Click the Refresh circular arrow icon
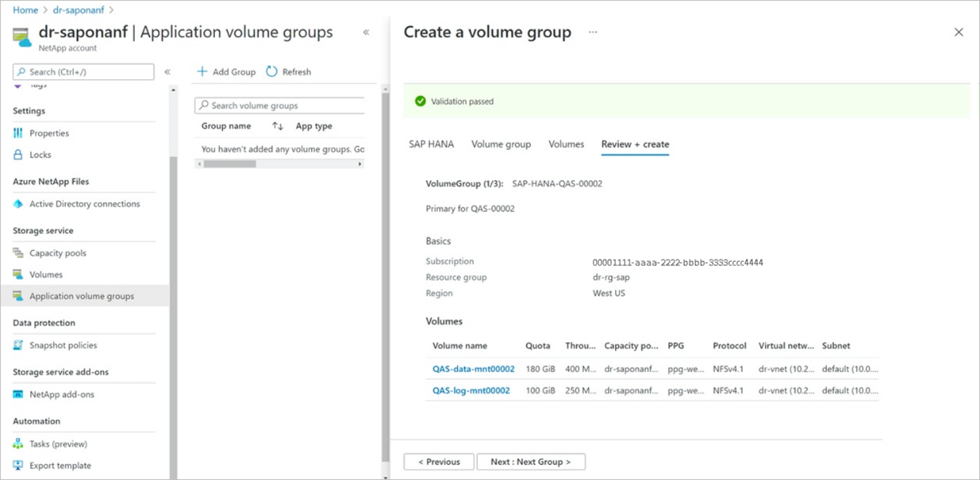Image resolution: width=980 pixels, height=480 pixels. point(271,71)
